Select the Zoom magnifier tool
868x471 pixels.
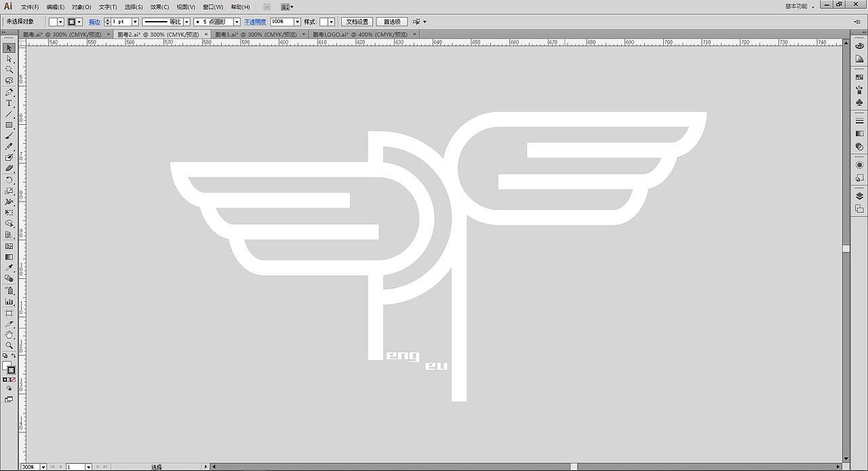coord(9,345)
